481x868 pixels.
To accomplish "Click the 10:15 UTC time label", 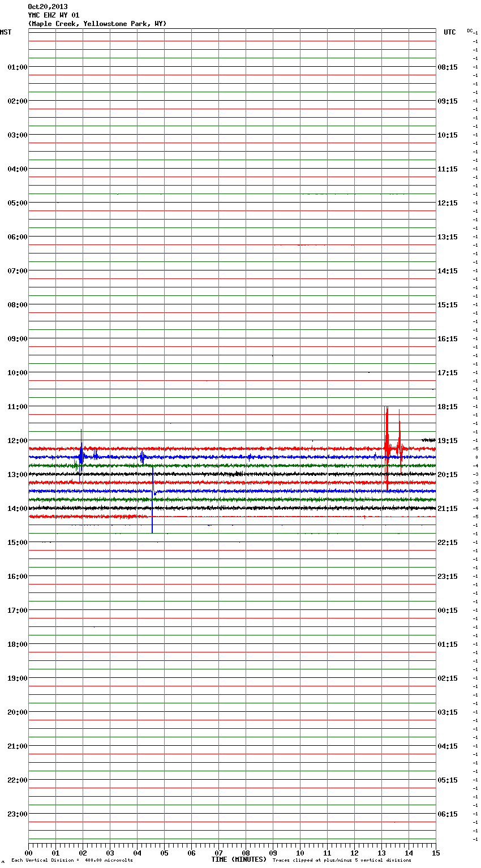I will [448, 135].
